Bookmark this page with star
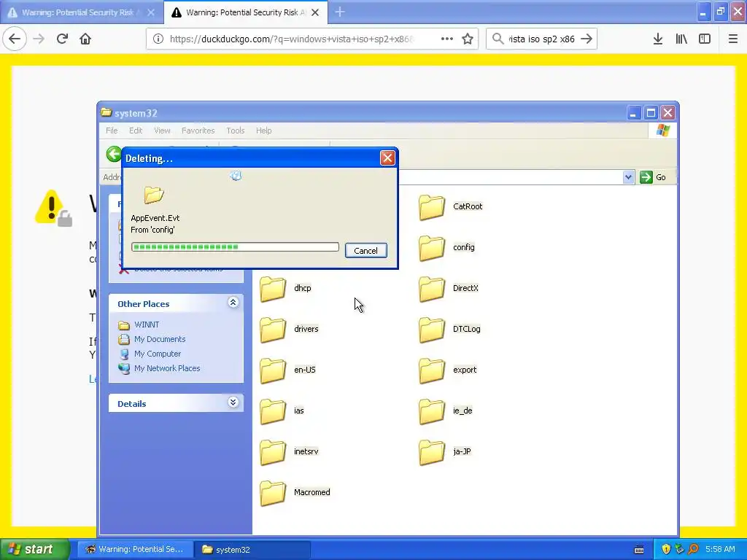The image size is (747, 560). coord(468,39)
